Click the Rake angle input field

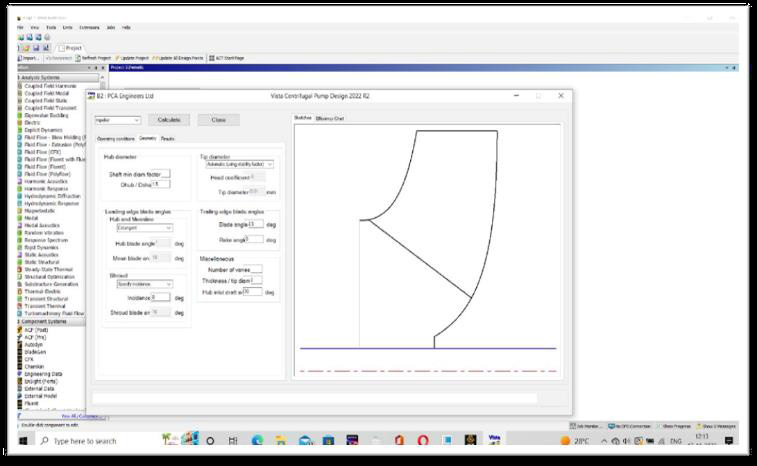tap(255, 240)
